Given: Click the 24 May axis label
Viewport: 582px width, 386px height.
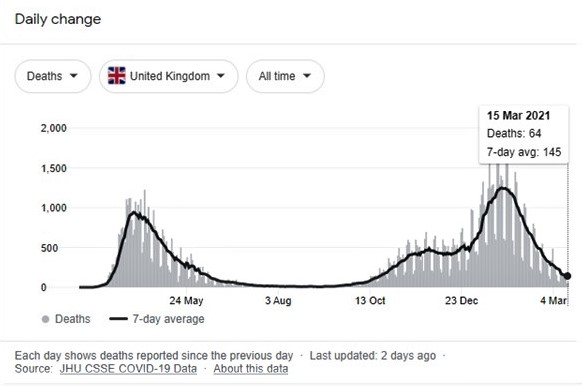Looking at the screenshot, I should click(186, 300).
